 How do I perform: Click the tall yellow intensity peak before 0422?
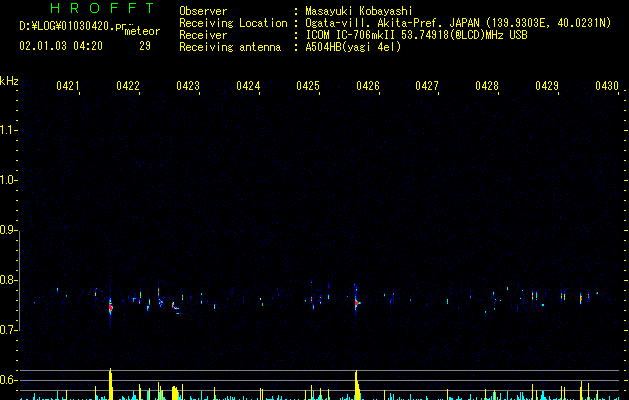111,384
